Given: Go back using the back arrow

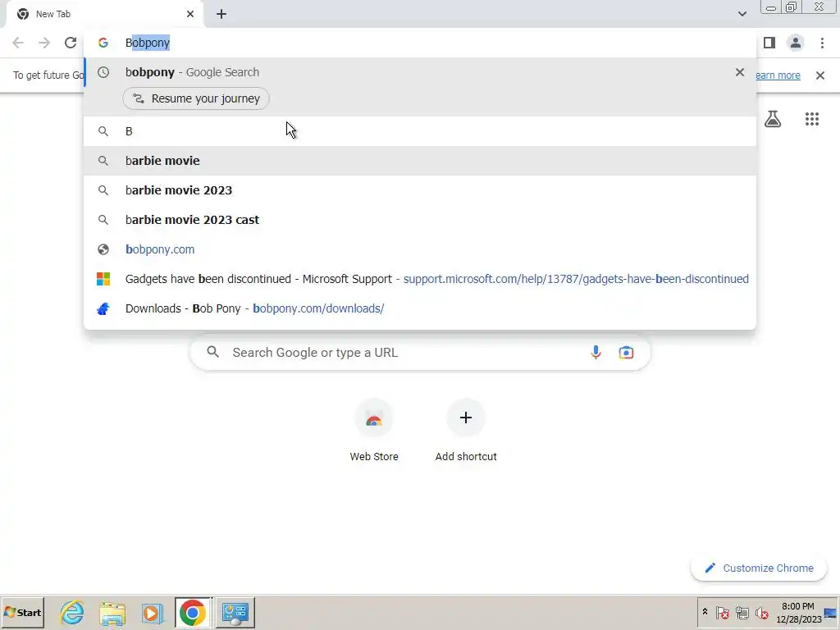Looking at the screenshot, I should pos(18,43).
